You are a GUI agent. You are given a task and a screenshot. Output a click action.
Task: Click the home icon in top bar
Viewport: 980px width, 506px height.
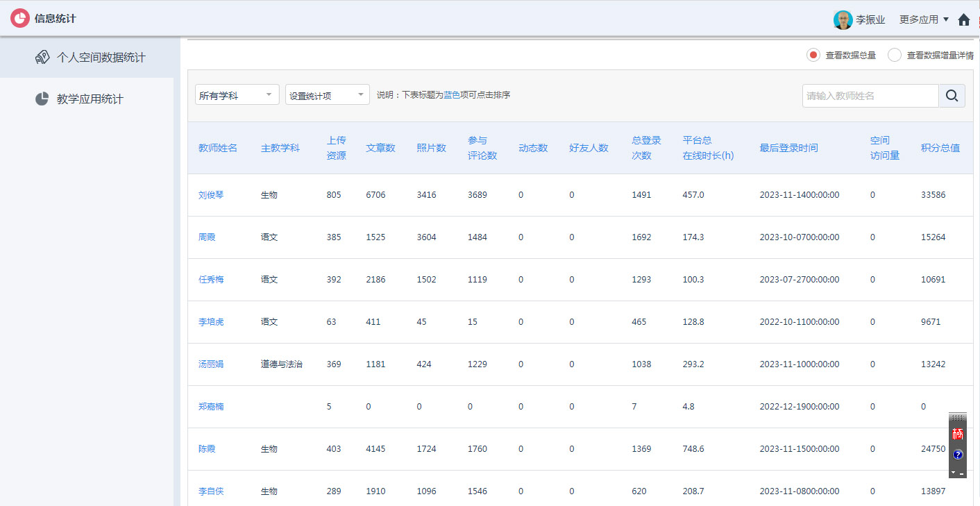coord(964,19)
